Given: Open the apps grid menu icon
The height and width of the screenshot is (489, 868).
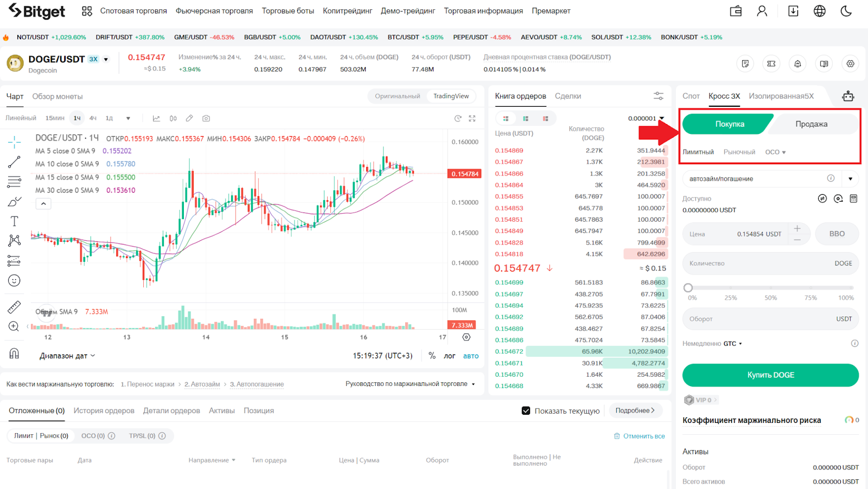Looking at the screenshot, I should [x=87, y=11].
